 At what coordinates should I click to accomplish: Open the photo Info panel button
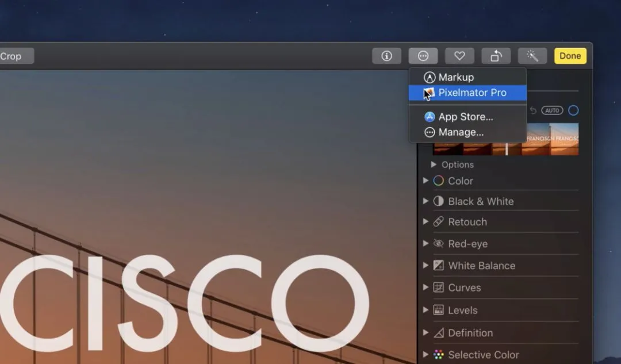[386, 56]
